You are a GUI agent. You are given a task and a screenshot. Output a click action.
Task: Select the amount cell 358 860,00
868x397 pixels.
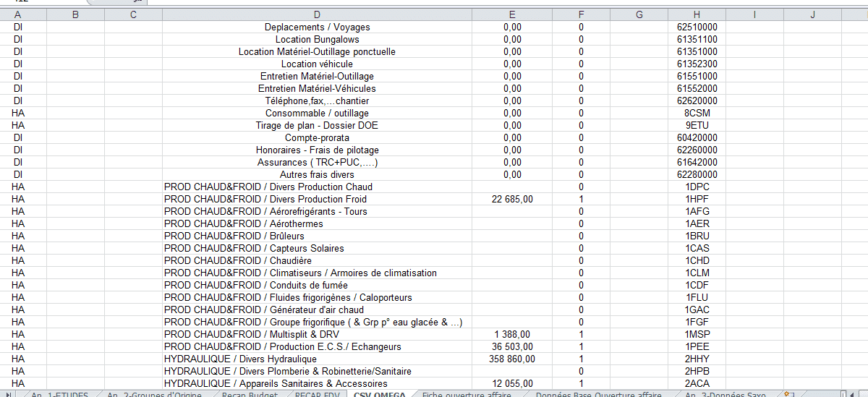511,359
